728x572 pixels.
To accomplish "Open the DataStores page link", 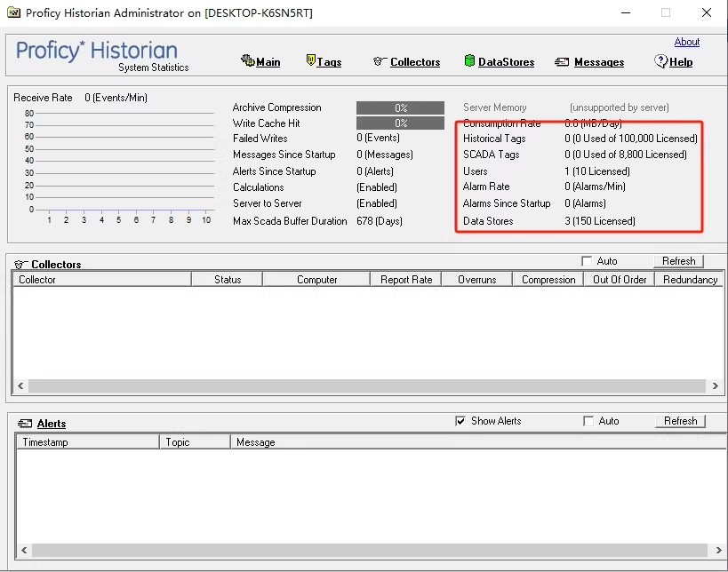I will coord(506,62).
